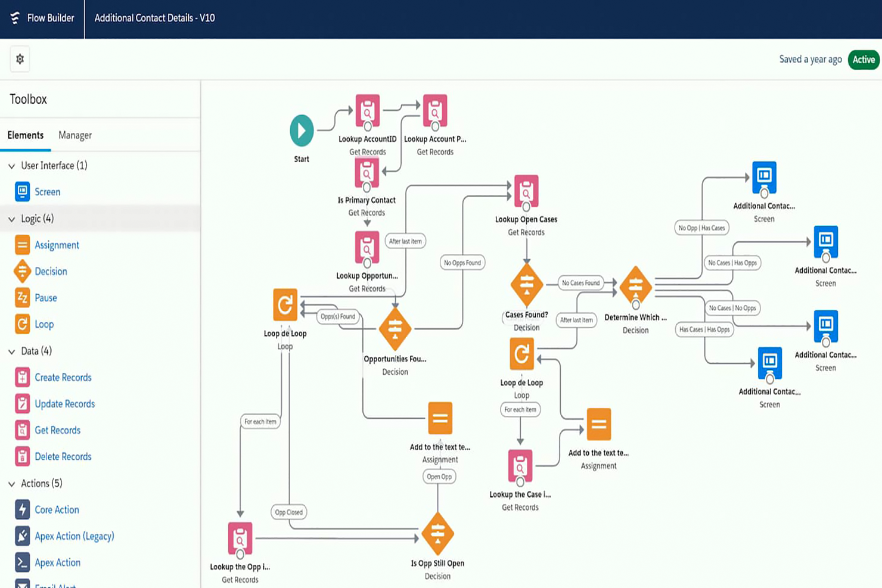The image size is (882, 588).
Task: Open the Flow Builder settings gear
Action: coord(20,59)
